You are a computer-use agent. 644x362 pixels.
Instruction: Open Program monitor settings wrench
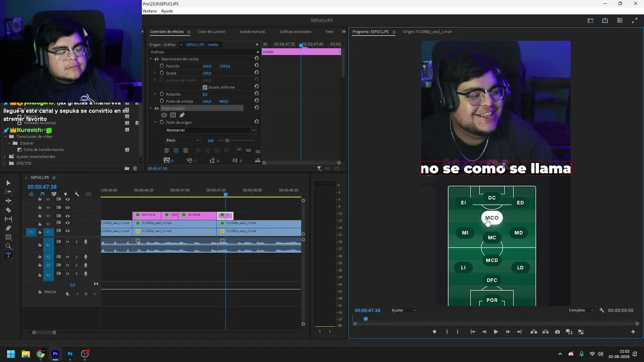[x=602, y=310]
